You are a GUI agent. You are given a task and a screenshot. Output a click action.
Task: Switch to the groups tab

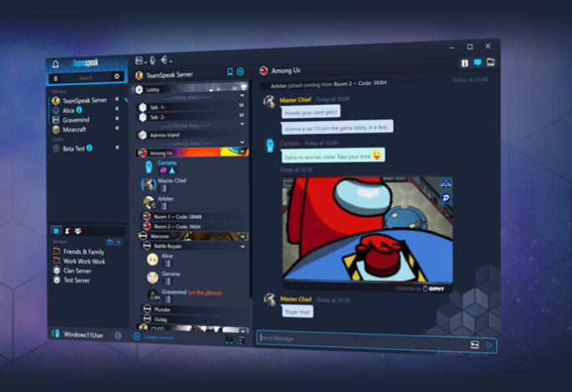click(78, 230)
